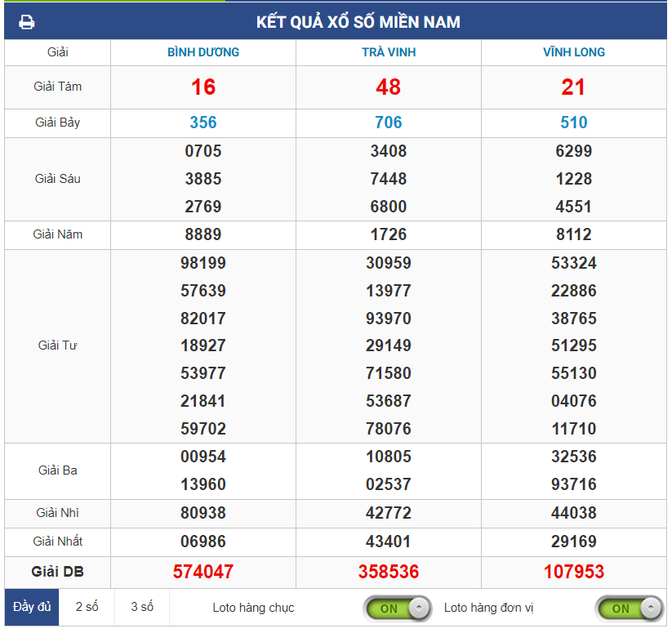
Task: Switch to the 2 số tab
Action: pyautogui.click(x=87, y=607)
